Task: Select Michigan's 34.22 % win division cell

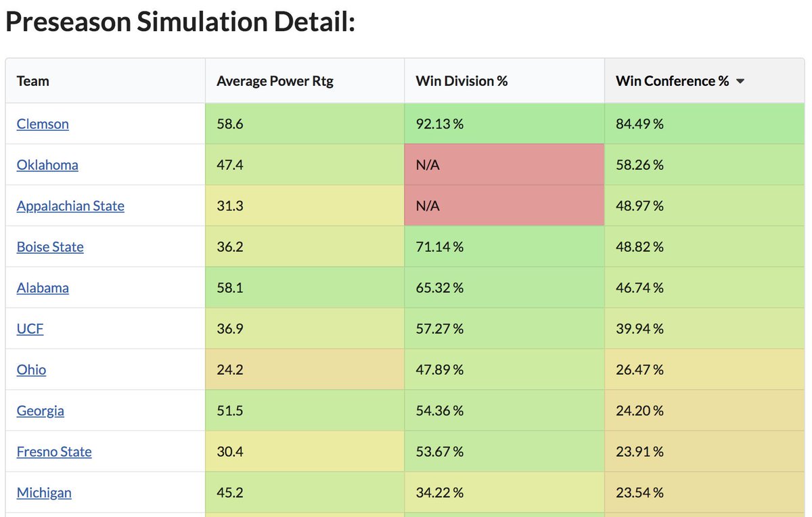Action: coord(505,493)
